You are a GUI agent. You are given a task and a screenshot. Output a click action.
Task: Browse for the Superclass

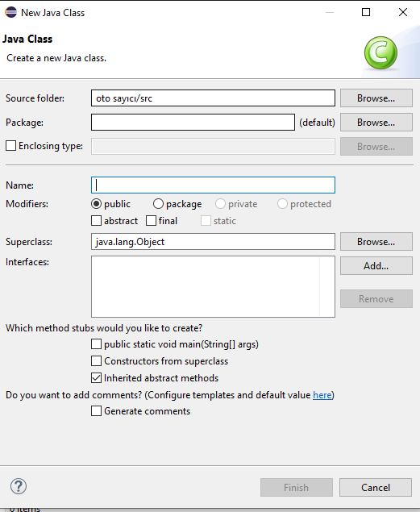(376, 242)
